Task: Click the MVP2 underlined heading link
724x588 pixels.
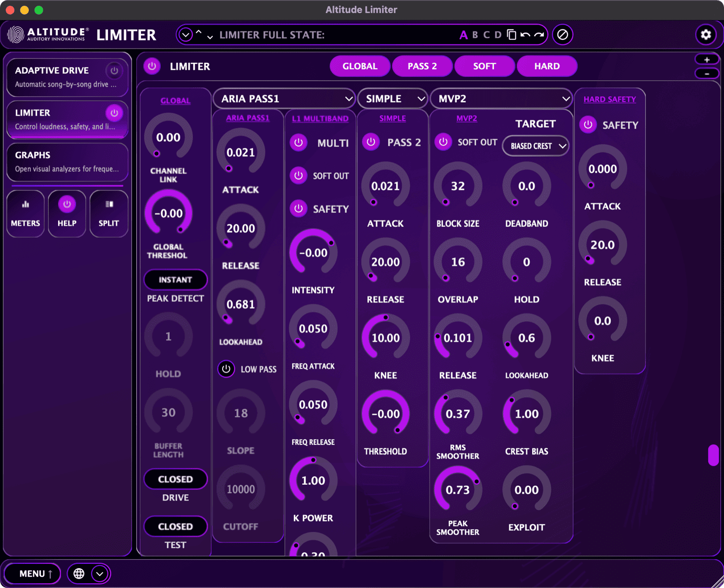Action: (467, 118)
